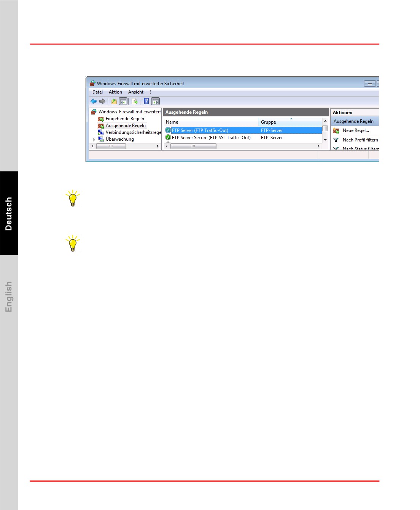Click the Neue Regel icon in Aktionen

coord(336,130)
